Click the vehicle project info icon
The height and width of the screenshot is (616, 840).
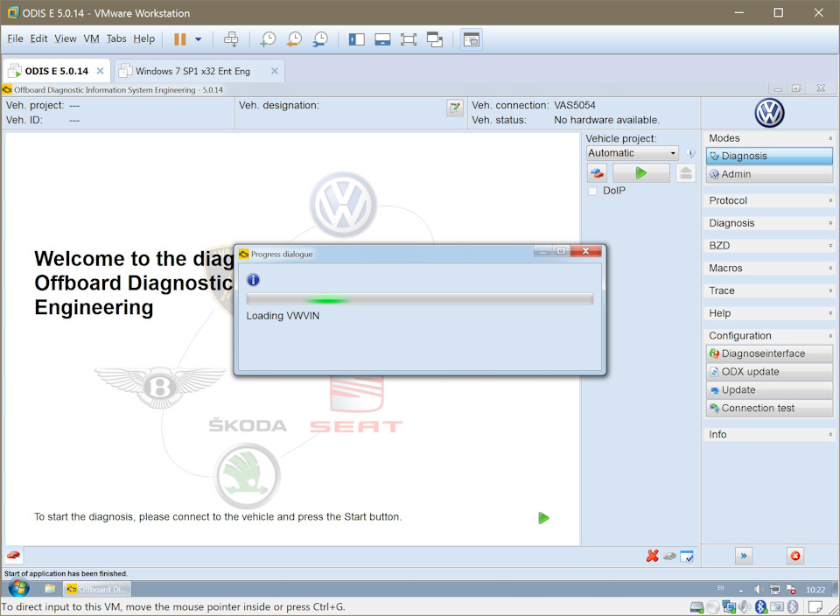pyautogui.click(x=690, y=153)
